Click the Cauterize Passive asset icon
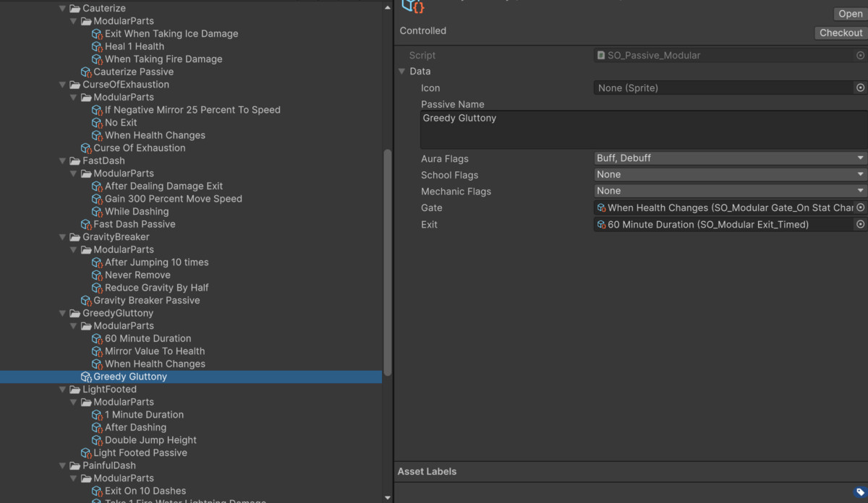 point(86,72)
